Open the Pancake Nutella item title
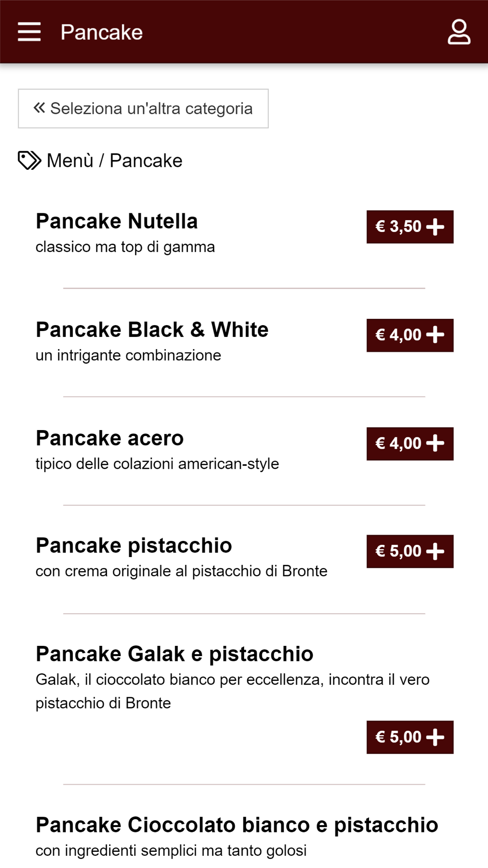488x868 pixels. click(117, 221)
